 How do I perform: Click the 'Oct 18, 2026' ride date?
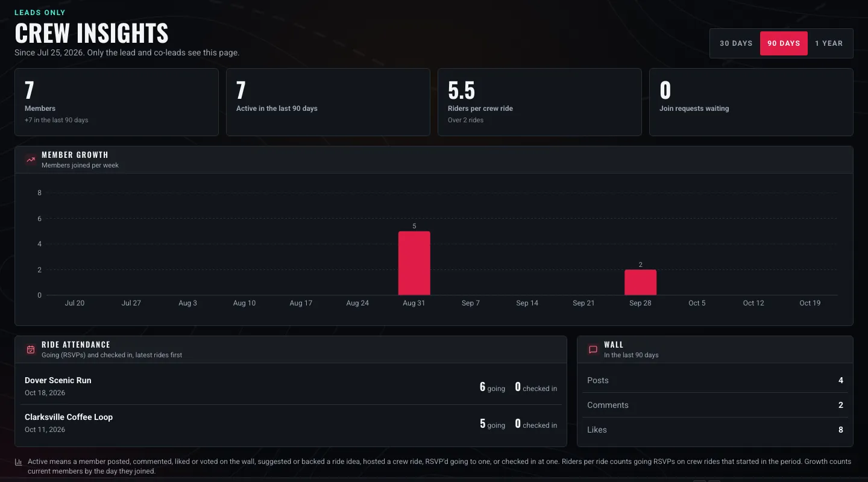tap(45, 393)
